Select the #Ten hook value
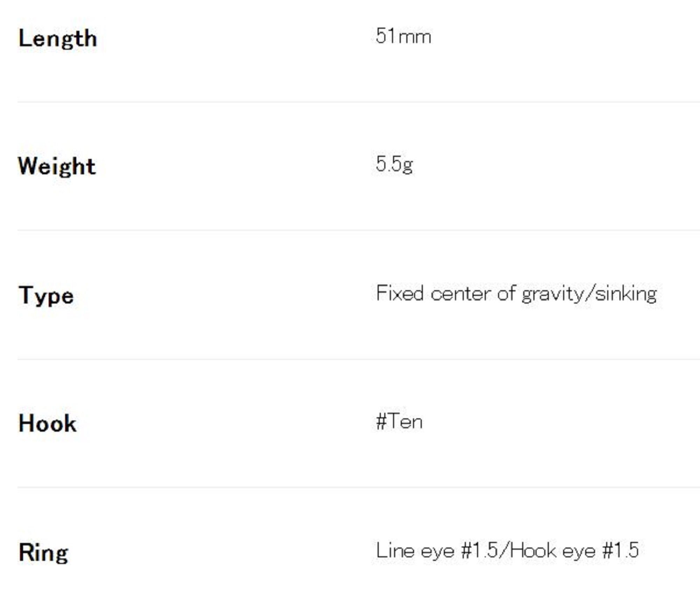Image resolution: width=700 pixels, height=606 pixels. [x=399, y=421]
